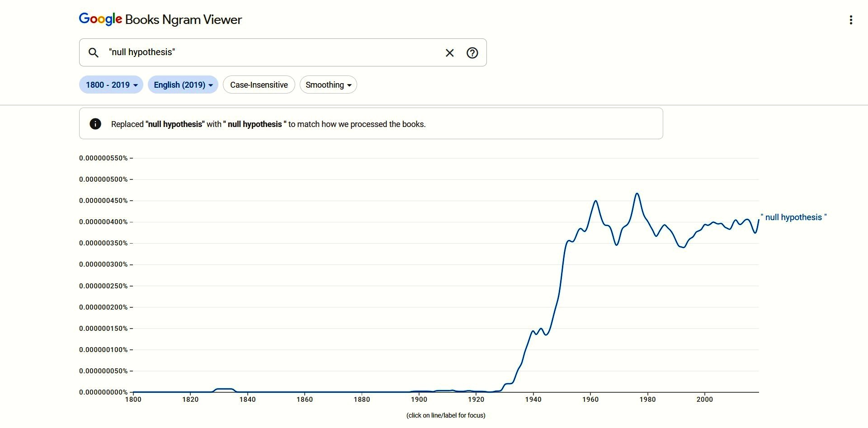Click the search magnifier icon

[x=94, y=53]
